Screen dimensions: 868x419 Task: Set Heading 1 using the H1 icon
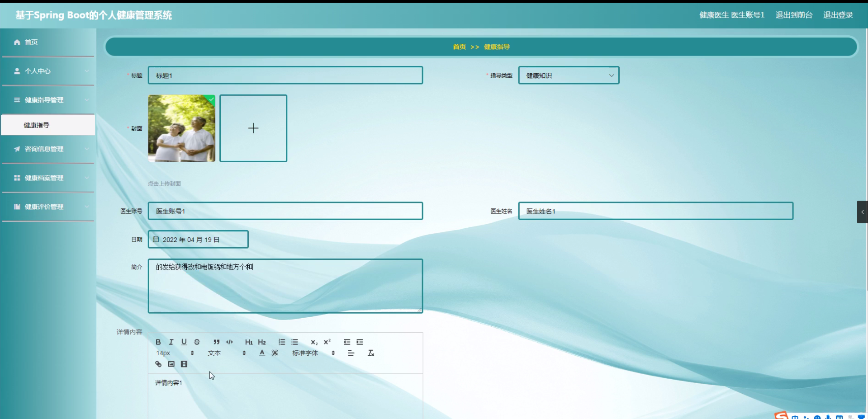(x=249, y=342)
